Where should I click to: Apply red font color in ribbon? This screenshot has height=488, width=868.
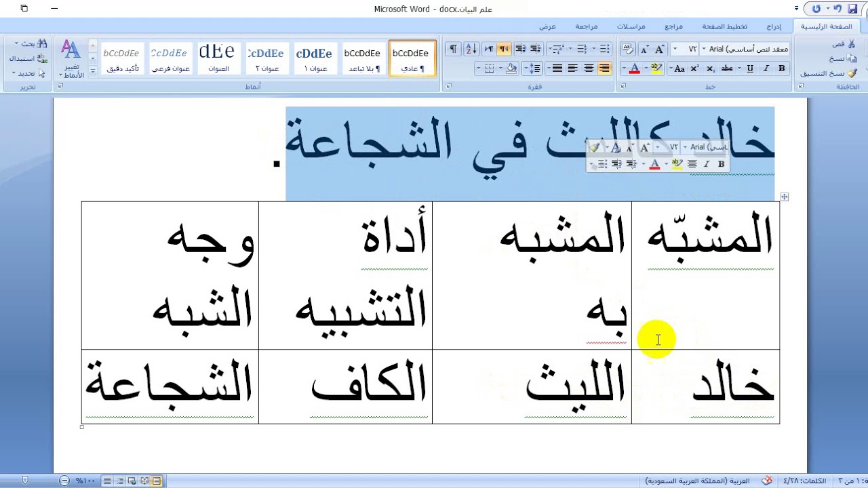coord(635,68)
